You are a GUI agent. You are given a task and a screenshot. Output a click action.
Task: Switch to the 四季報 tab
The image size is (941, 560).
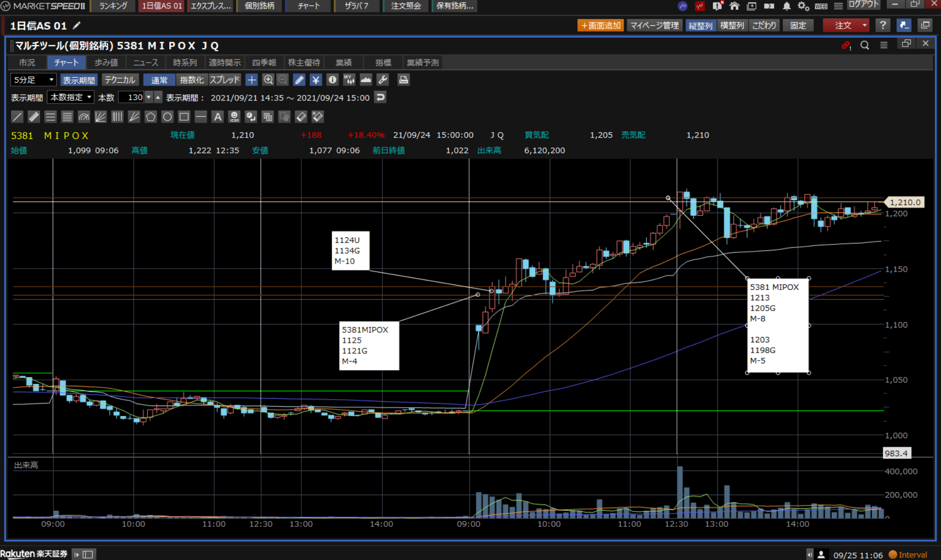pyautogui.click(x=264, y=62)
